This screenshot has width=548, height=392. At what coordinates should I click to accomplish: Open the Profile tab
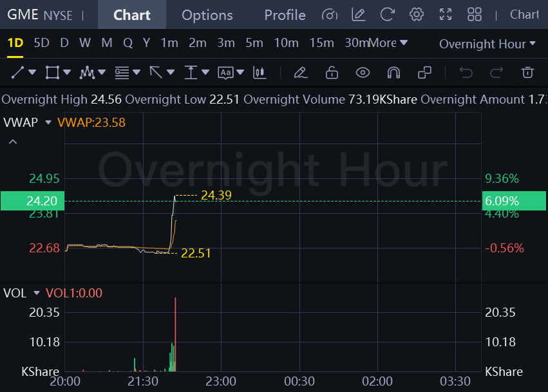(285, 15)
